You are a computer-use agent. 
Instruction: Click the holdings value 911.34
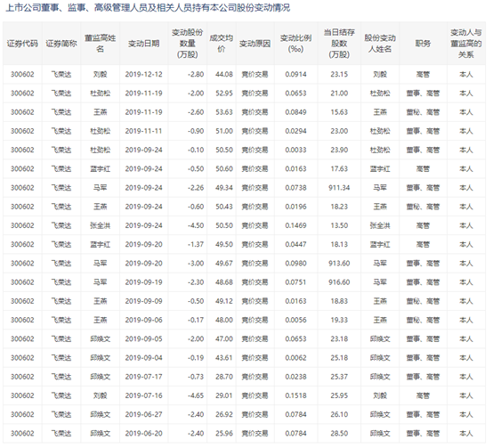click(x=339, y=188)
